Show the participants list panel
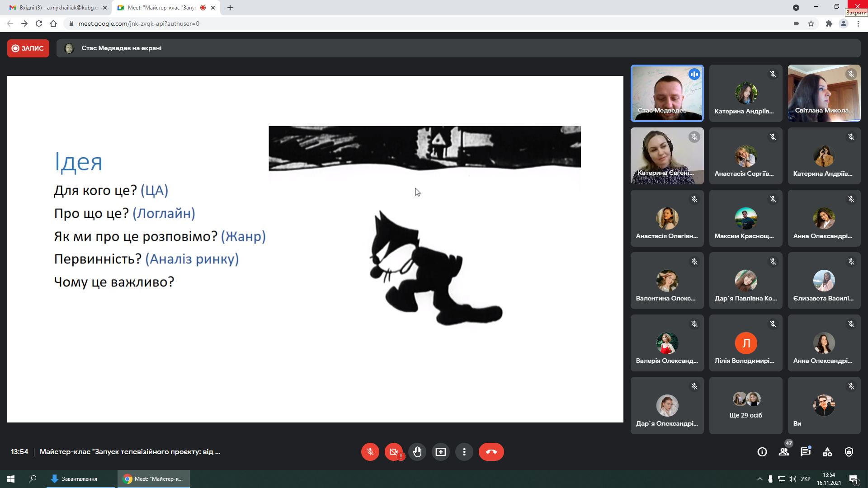 (x=784, y=452)
